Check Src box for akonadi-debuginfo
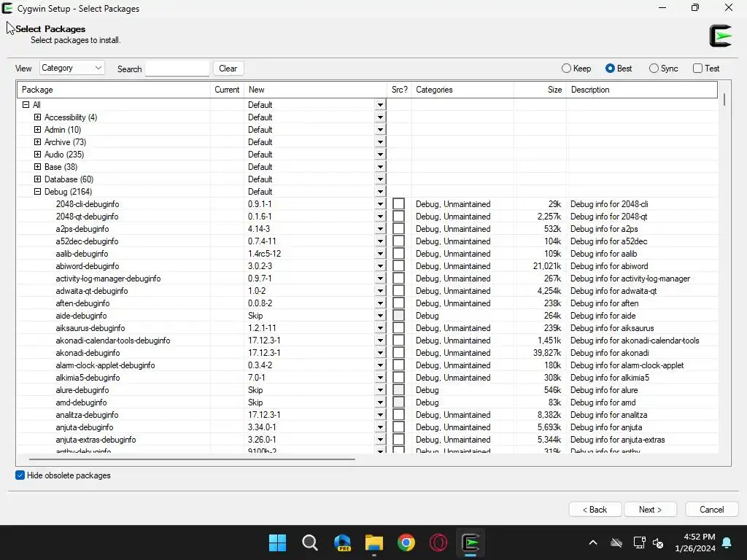Viewport: 747px width, 560px height. point(399,352)
